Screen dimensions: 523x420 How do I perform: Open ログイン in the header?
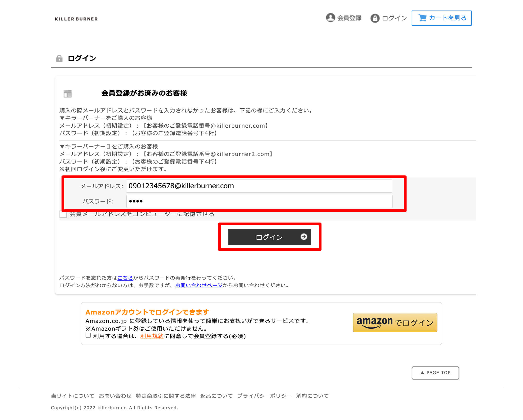(394, 18)
